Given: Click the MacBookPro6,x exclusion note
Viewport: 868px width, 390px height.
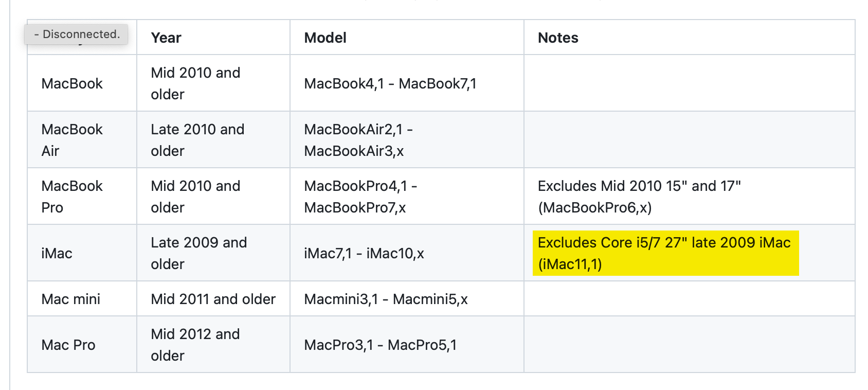Looking at the screenshot, I should click(x=639, y=197).
